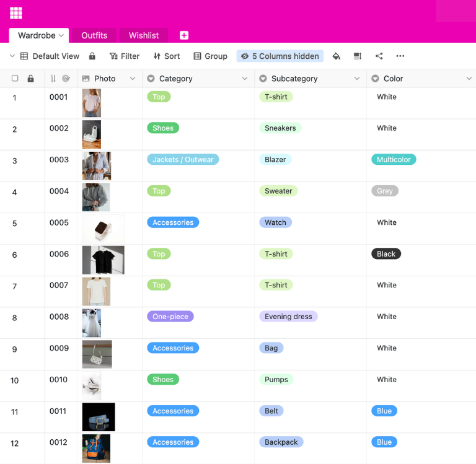Open the Filter options
This screenshot has width=476, height=464.
coord(125,56)
